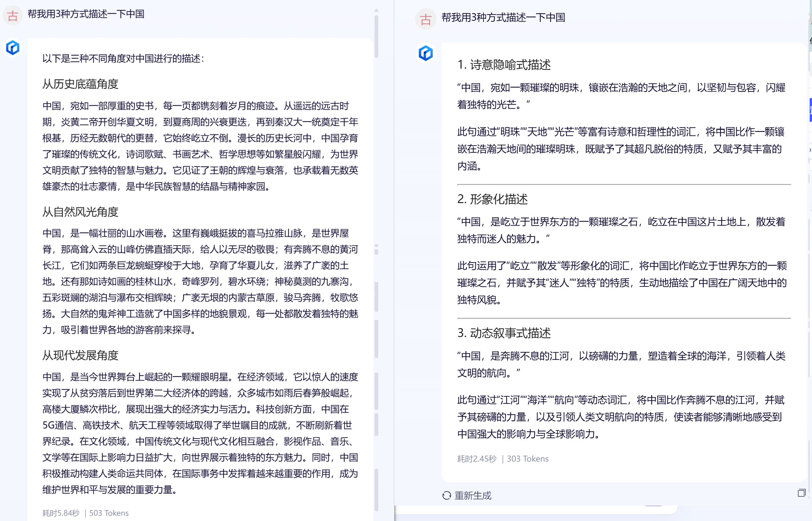Click the left prompt text 帮我用3种方式描述一下中国
812x521 pixels.
click(x=86, y=14)
